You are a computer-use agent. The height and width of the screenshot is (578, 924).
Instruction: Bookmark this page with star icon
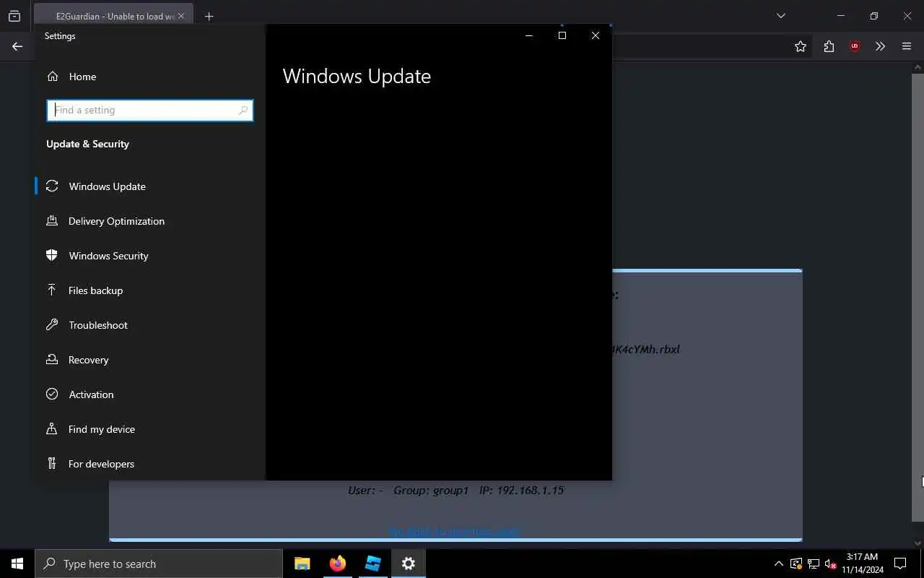pos(801,46)
